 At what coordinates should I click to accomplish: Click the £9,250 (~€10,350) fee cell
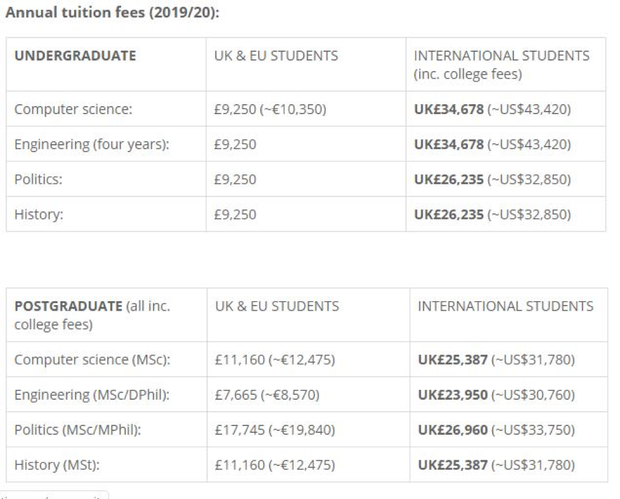click(270, 109)
